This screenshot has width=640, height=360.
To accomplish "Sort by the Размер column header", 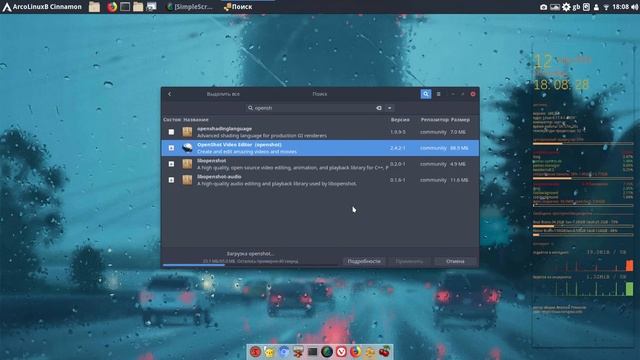I will click(460, 120).
